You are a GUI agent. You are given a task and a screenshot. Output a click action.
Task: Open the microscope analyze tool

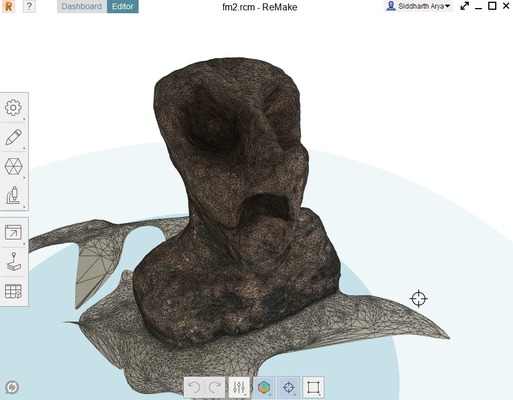click(13, 195)
